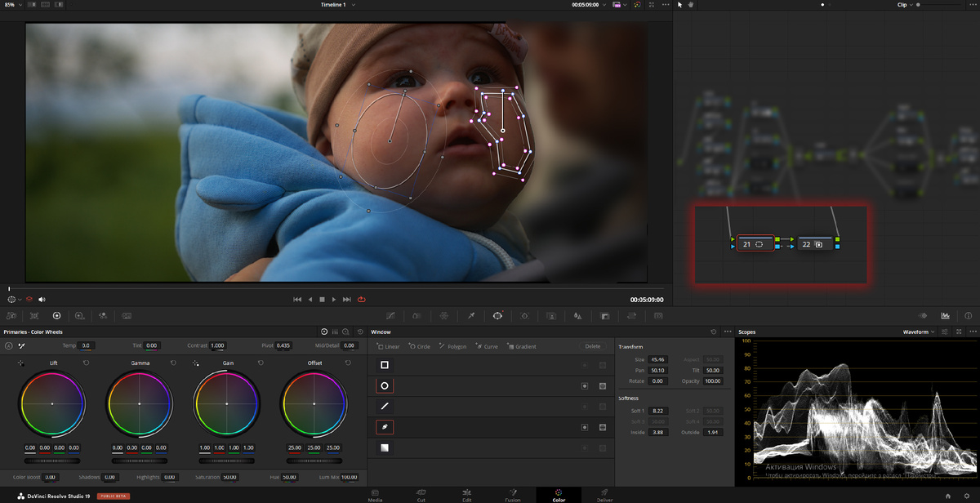Open the Blur palette droplet icon

point(578,315)
